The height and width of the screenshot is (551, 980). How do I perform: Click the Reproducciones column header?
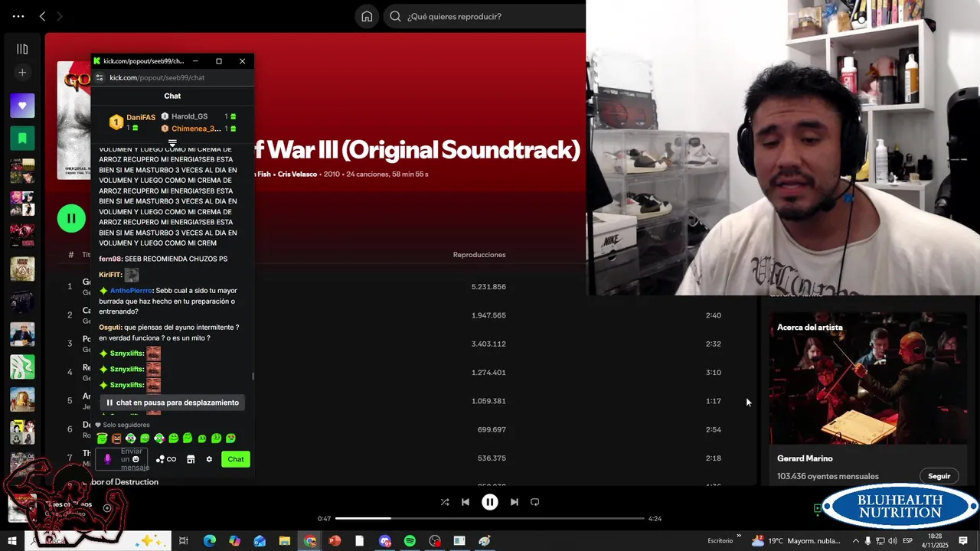[479, 255]
